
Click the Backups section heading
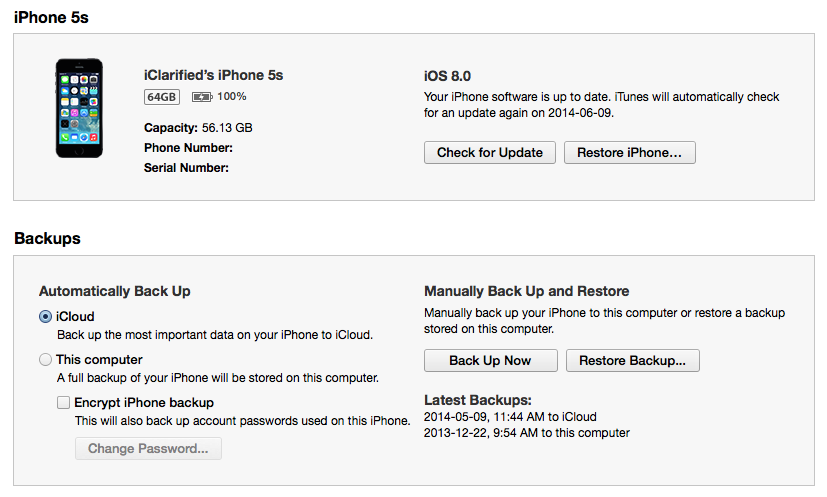[47, 239]
